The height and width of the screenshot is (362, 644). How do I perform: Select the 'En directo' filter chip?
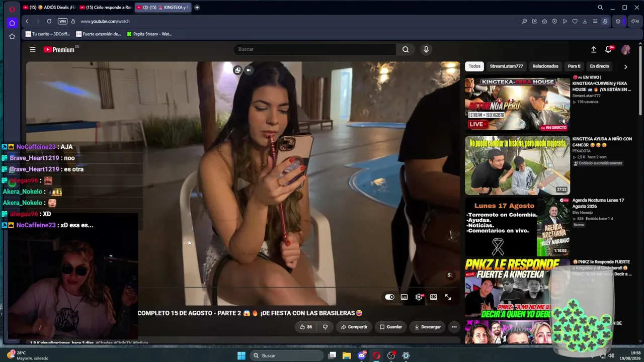(x=600, y=66)
